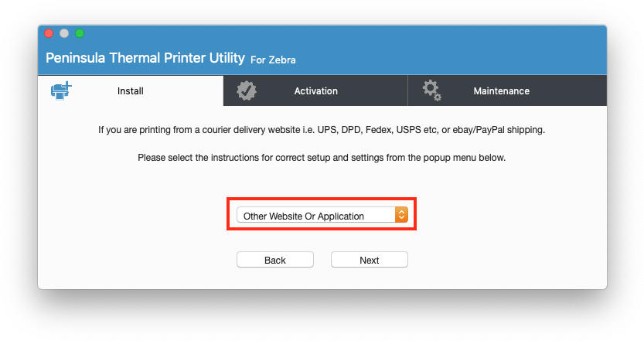
Task: Click the Activation checkmark badge icon
Action: [x=247, y=90]
